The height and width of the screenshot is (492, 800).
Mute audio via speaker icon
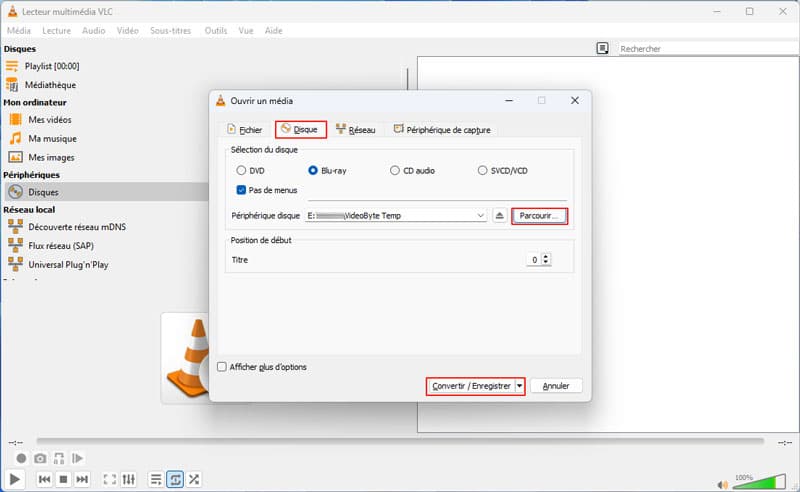point(722,484)
